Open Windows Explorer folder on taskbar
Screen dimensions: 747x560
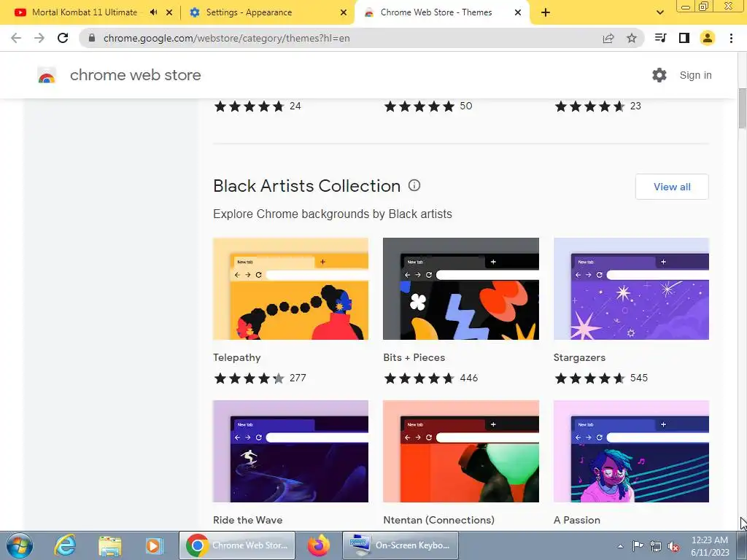tap(110, 545)
